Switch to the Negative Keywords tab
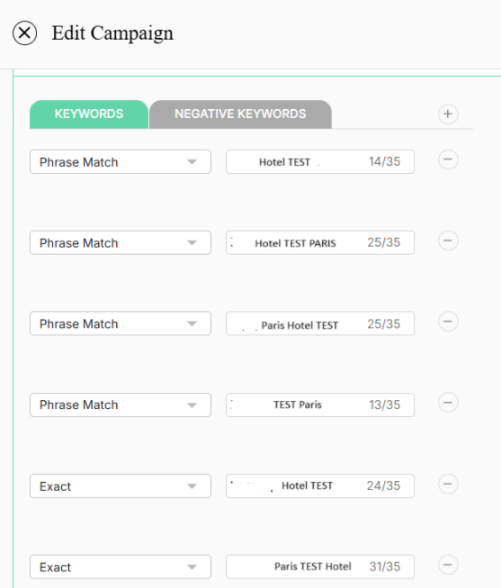 pyautogui.click(x=240, y=114)
